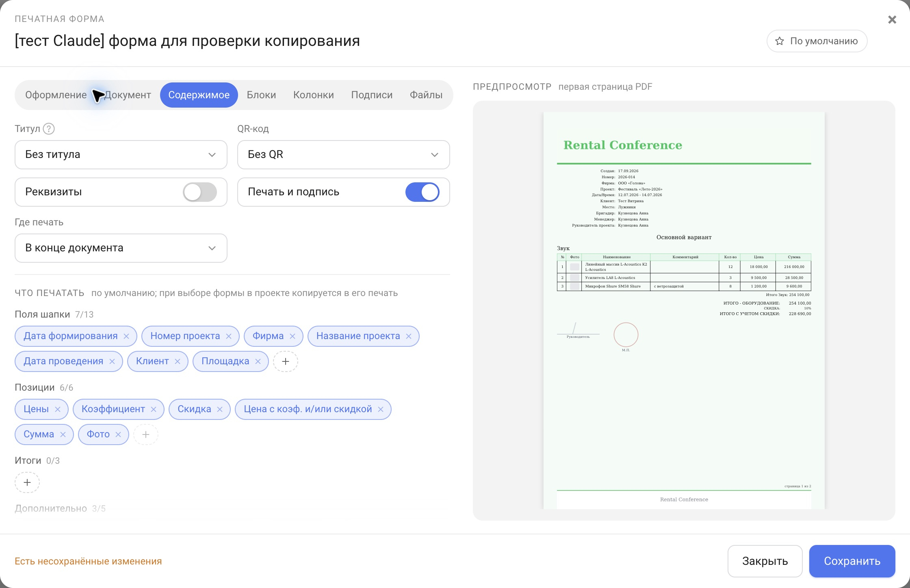Open the Где печать dropdown
The height and width of the screenshot is (588, 910).
[121, 248]
